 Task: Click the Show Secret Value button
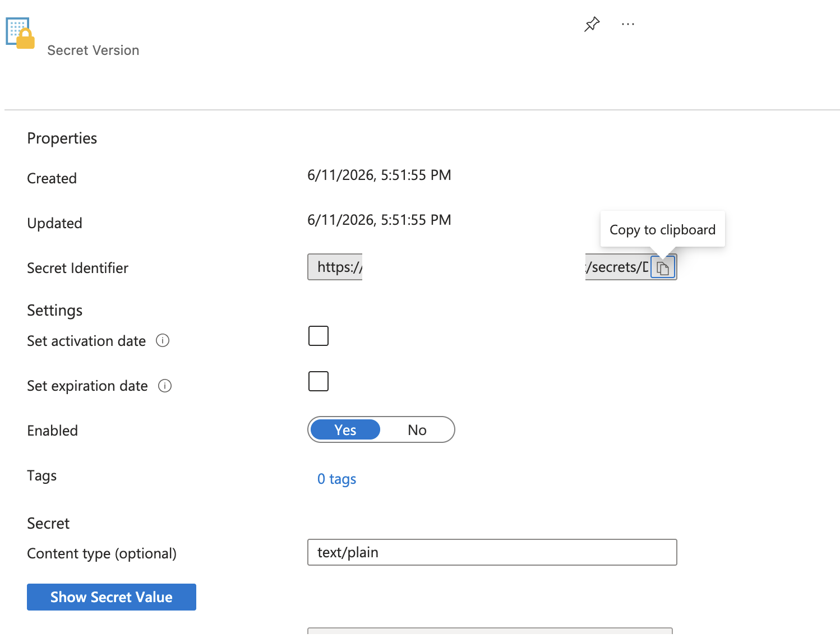point(112,597)
